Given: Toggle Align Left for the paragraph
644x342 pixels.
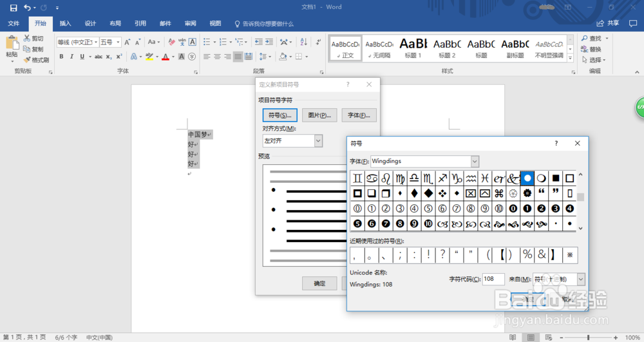Looking at the screenshot, I should pos(207,57).
